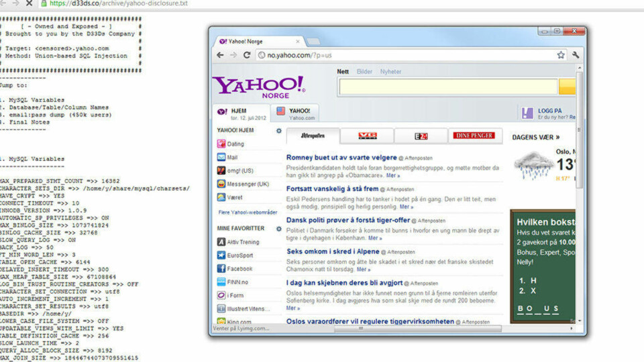Reload the no.yahoo.com page

point(247,55)
